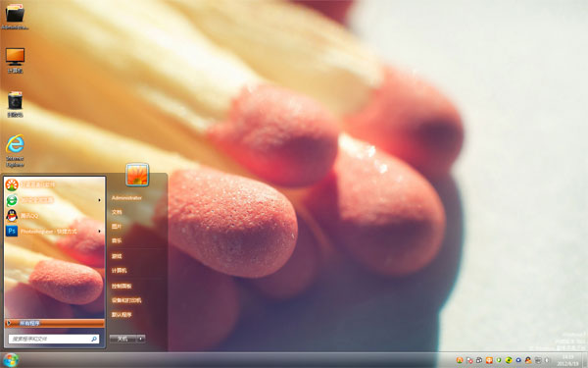Viewport: 588px width, 368px height.
Task: Expand 所有程序 all programs list
Action: [x=55, y=323]
